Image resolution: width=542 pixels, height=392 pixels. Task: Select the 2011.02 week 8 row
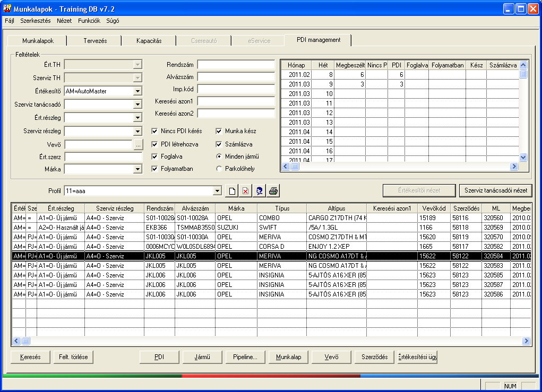pos(400,75)
